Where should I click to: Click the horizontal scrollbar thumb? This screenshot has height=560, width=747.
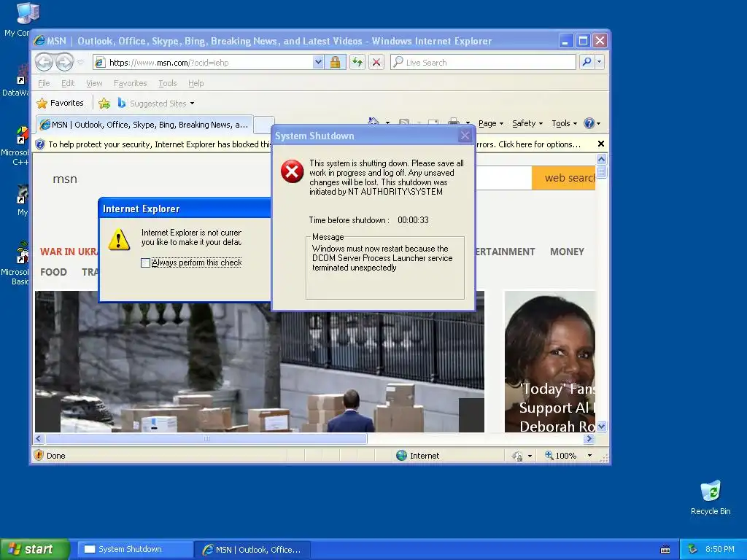(206, 438)
